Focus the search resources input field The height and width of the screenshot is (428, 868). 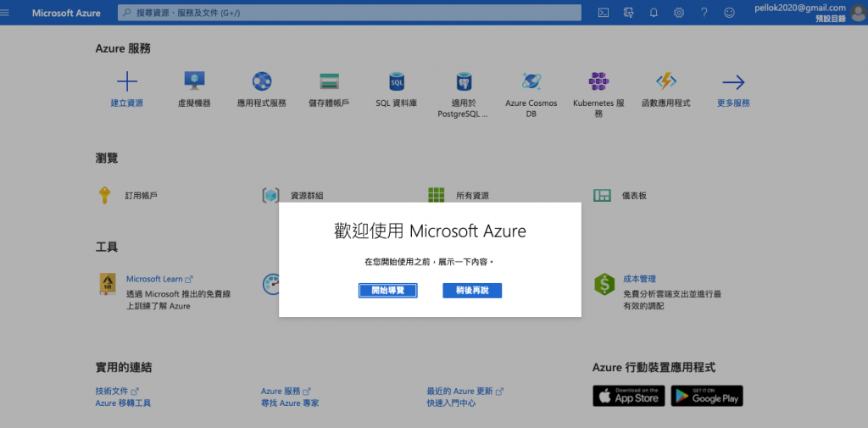point(349,13)
